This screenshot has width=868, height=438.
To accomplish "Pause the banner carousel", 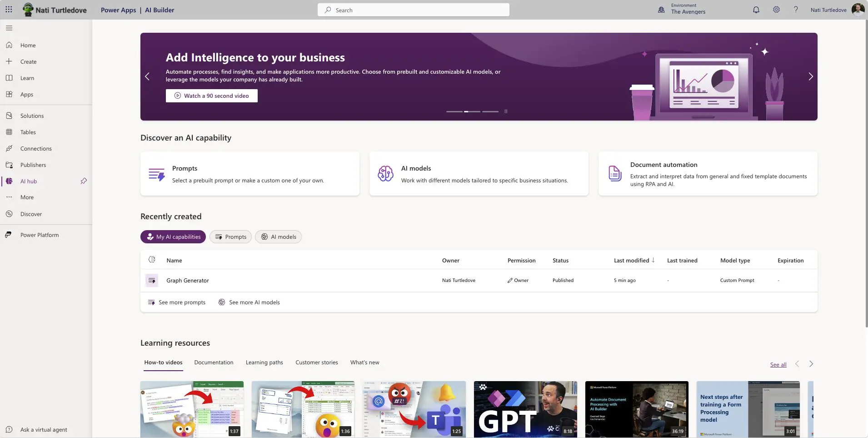I will [506, 111].
